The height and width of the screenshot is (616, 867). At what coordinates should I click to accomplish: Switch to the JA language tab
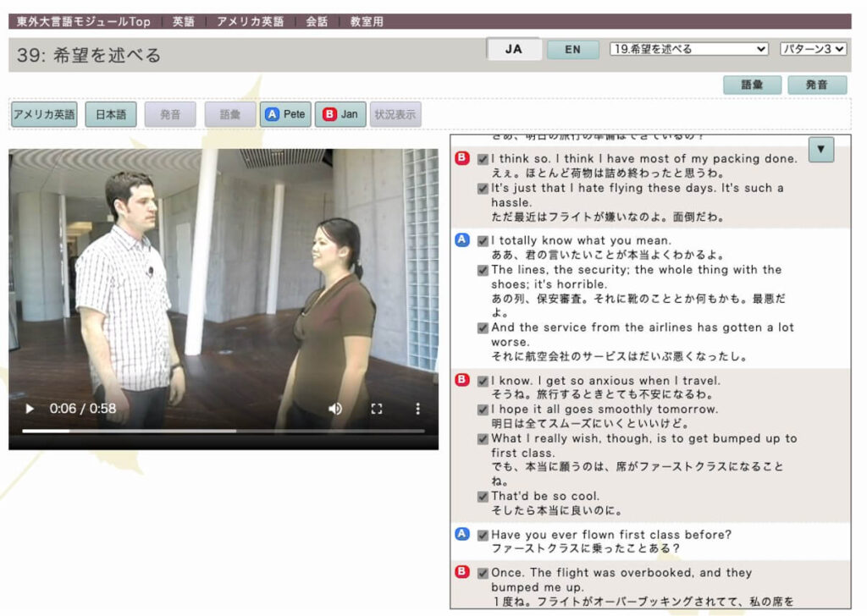(514, 50)
